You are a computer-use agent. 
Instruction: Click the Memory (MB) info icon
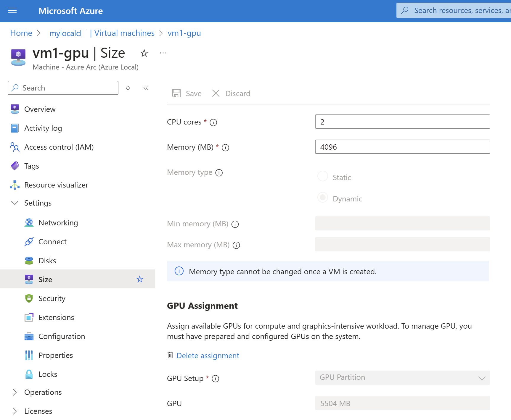click(x=225, y=148)
